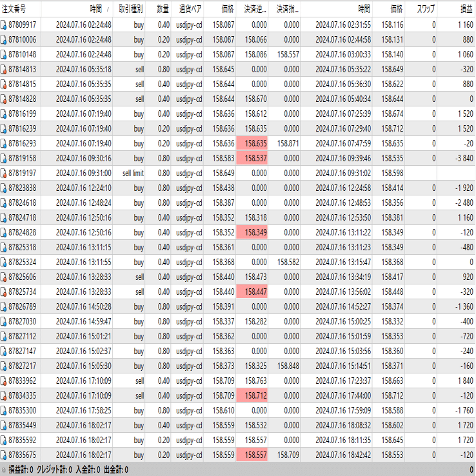
Task: Click the sell limit icon beside 87819197
Action: coord(3,174)
